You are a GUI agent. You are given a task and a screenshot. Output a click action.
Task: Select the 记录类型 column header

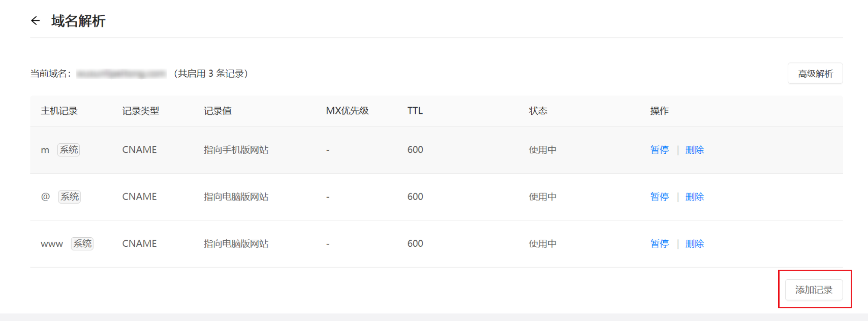(141, 111)
